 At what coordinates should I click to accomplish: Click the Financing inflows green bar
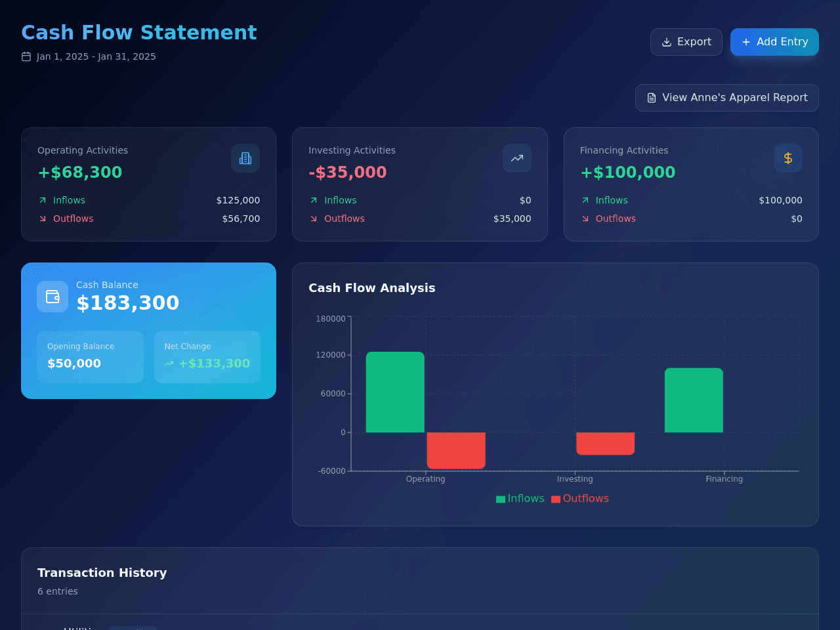coord(694,400)
